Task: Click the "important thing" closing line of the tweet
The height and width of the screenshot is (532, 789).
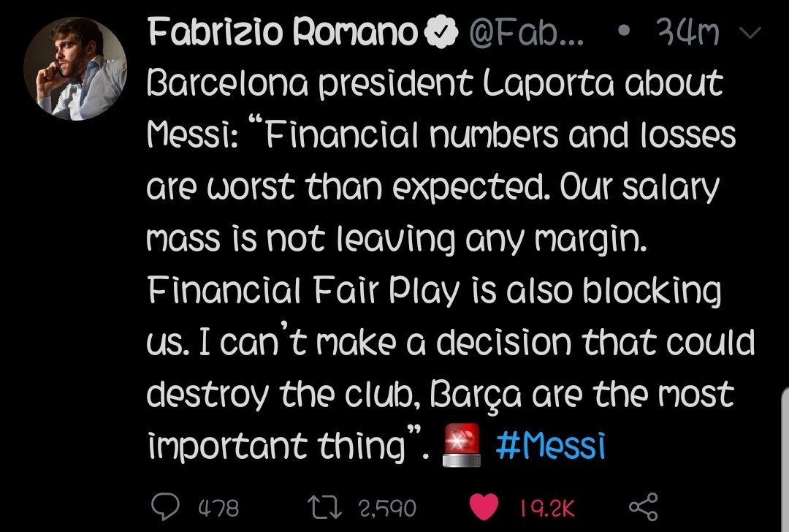Action: (x=278, y=446)
